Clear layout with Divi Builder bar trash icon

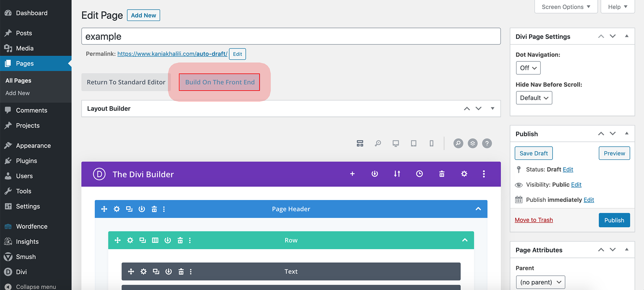click(x=442, y=174)
